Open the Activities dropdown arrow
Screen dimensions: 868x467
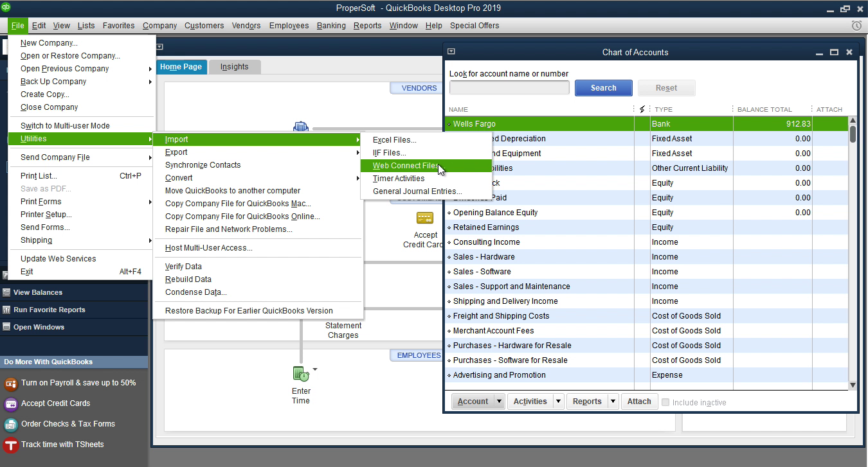coord(558,401)
